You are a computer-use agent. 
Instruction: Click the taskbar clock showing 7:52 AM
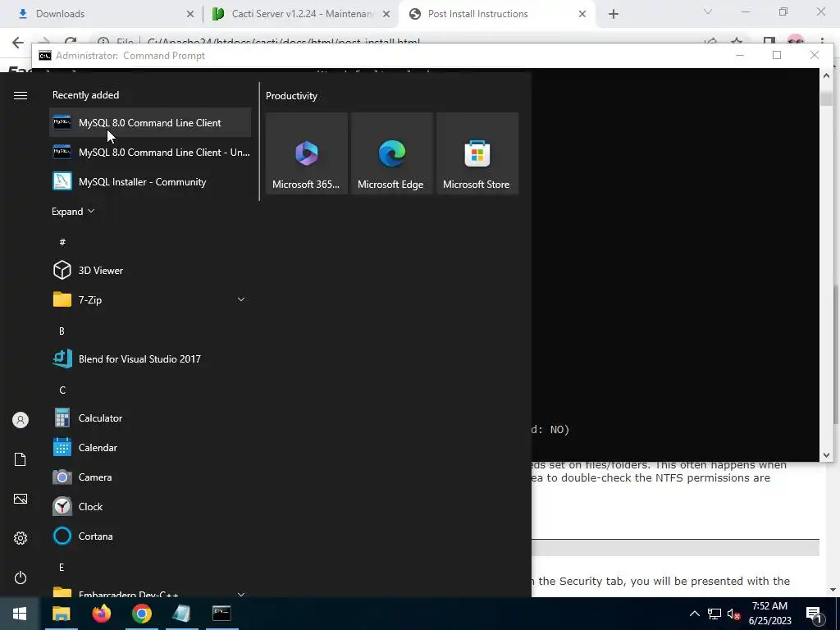click(769, 614)
